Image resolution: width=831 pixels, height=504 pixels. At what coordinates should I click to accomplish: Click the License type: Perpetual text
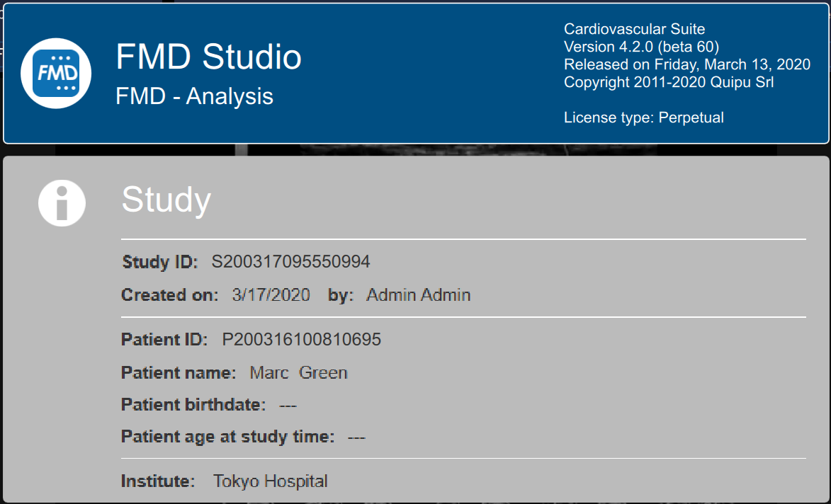tap(643, 118)
